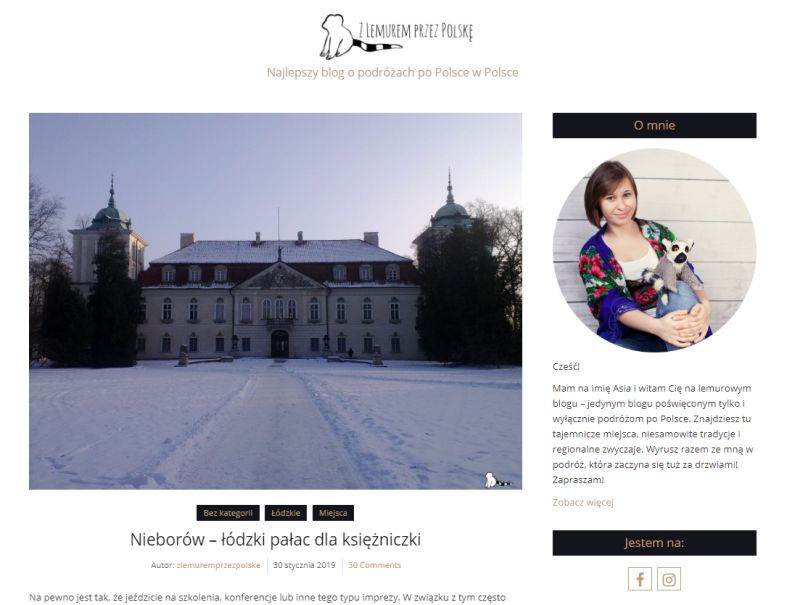Select the Miejsca category tag

click(333, 513)
